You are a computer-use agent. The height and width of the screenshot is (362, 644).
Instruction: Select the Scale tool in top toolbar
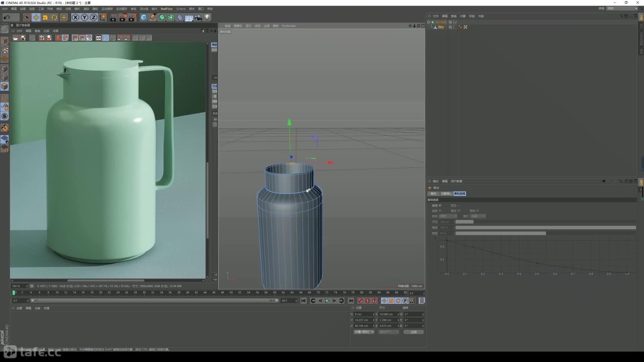(45, 17)
